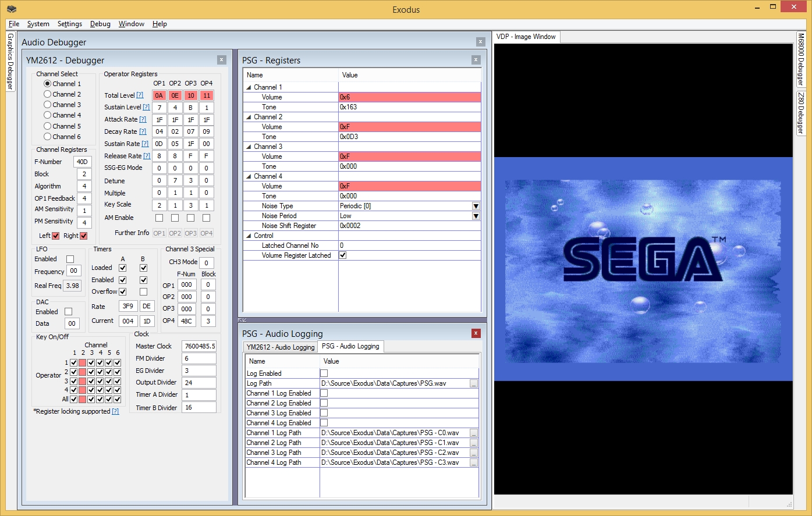Close the YM2612 - Debugger panel
Image resolution: width=812 pixels, height=516 pixels.
[221, 60]
